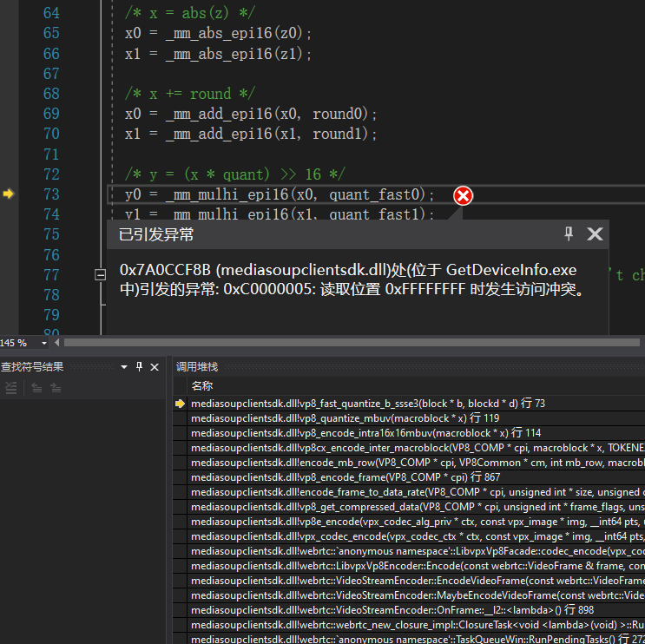Click line number 77 in the editor margin
The image size is (645, 644).
[51, 275]
